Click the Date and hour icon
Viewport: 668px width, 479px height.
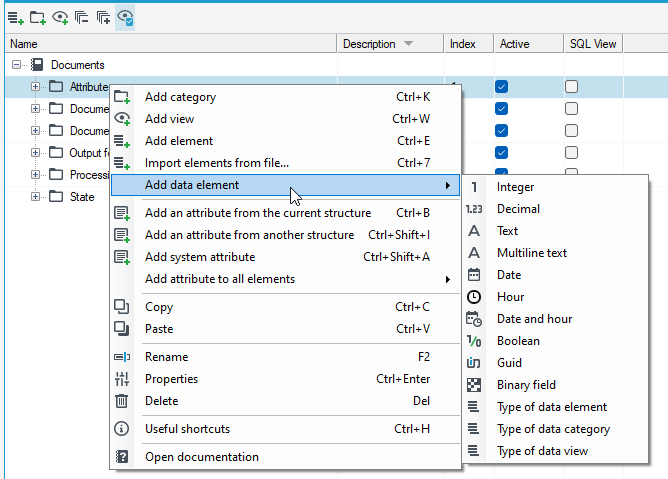pyautogui.click(x=474, y=319)
